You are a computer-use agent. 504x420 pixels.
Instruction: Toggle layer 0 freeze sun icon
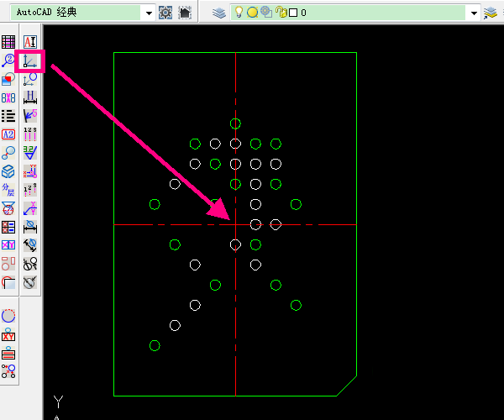(x=252, y=13)
